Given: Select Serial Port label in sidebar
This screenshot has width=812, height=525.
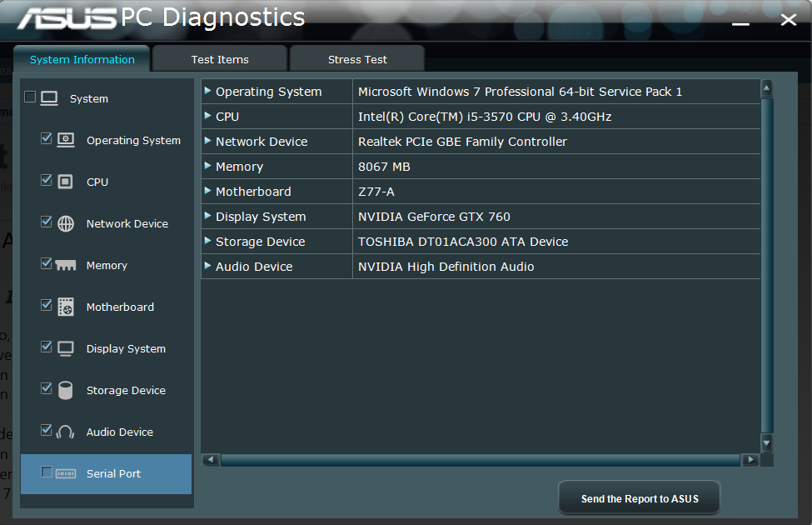Looking at the screenshot, I should click(113, 473).
